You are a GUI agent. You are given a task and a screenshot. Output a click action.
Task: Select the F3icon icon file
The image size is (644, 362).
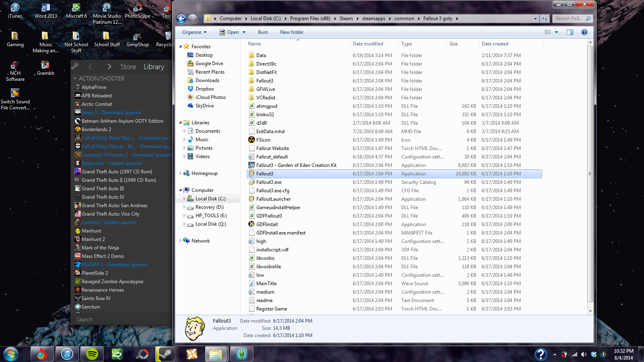pos(263,140)
